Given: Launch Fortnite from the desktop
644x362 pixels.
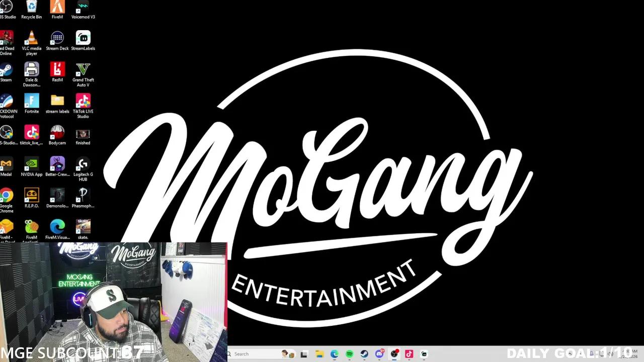Looking at the screenshot, I should pos(32,101).
